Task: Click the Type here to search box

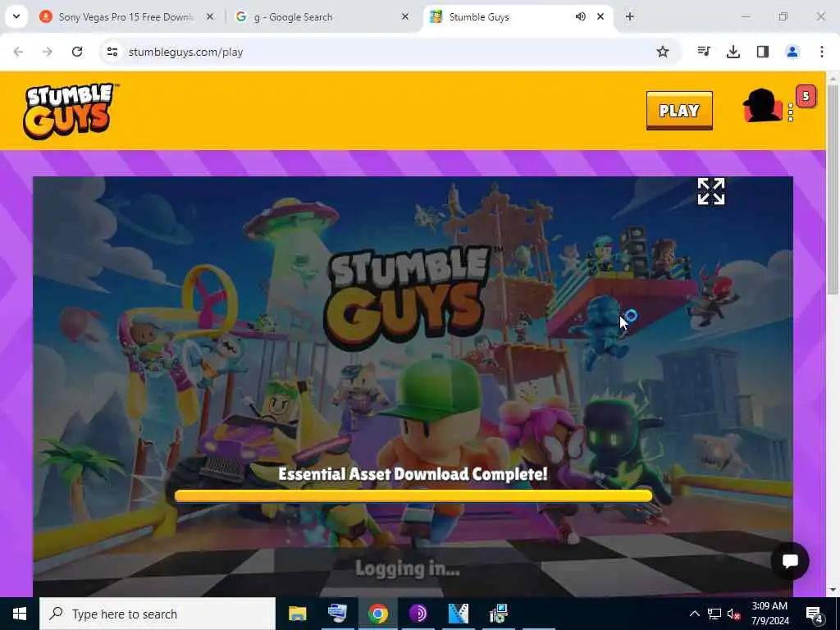Action: pos(157,614)
